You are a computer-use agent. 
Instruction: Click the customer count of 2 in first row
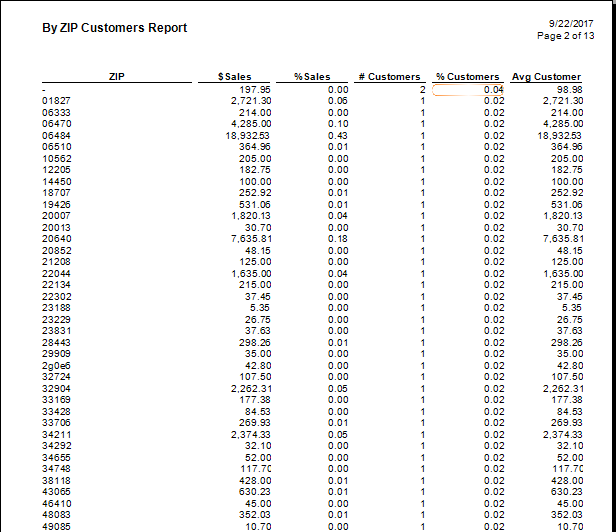(x=423, y=90)
